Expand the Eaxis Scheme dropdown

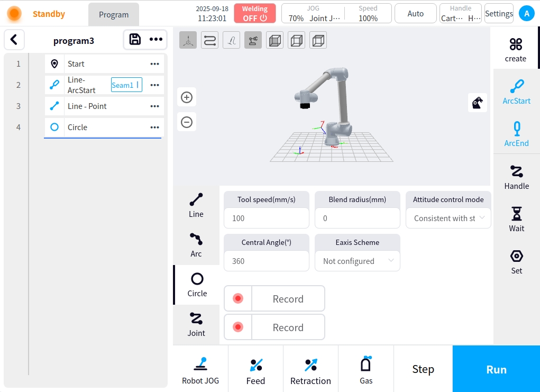357,261
